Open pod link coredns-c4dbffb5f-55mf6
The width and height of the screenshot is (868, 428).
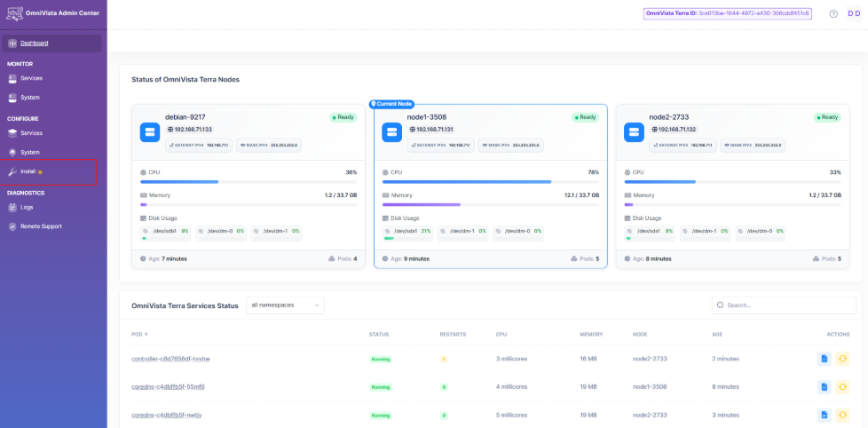click(x=169, y=386)
